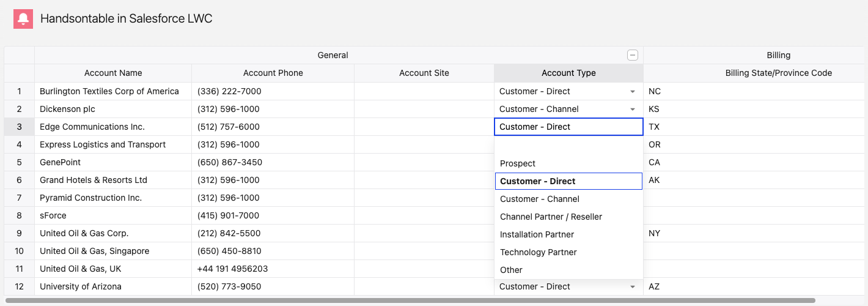The width and height of the screenshot is (868, 306).
Task: Select Prospect from the dropdown list
Action: point(568,163)
